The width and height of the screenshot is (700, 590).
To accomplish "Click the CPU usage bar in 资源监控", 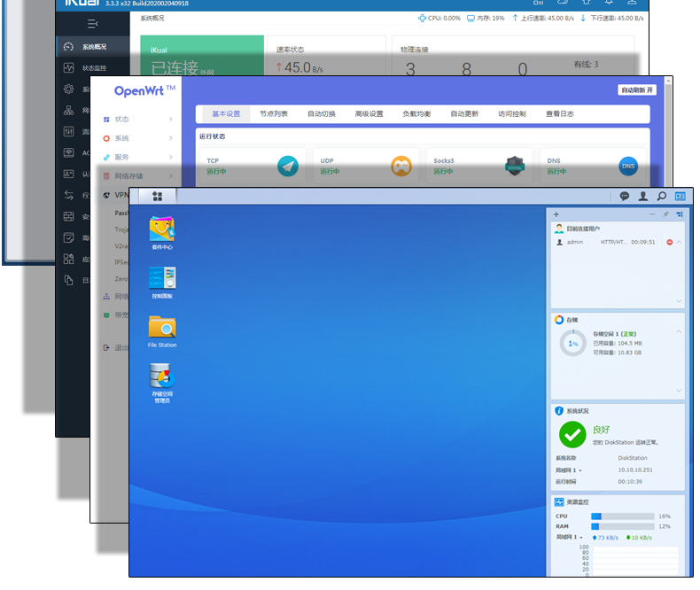I will coord(622,516).
